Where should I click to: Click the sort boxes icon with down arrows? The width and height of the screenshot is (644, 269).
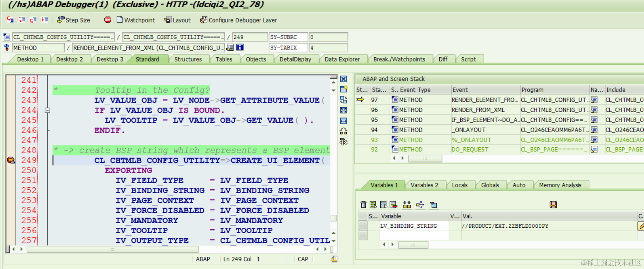click(x=407, y=205)
